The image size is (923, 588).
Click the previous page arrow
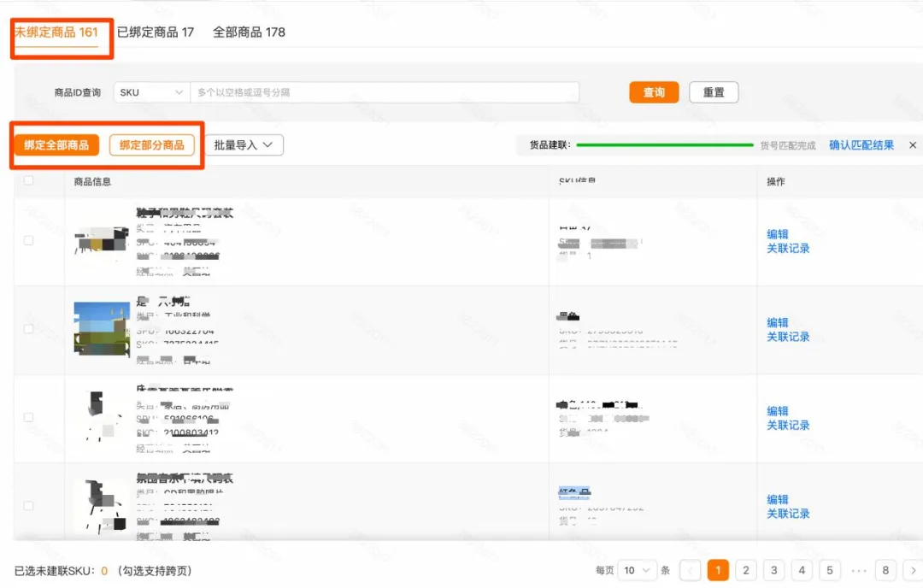pos(690,570)
